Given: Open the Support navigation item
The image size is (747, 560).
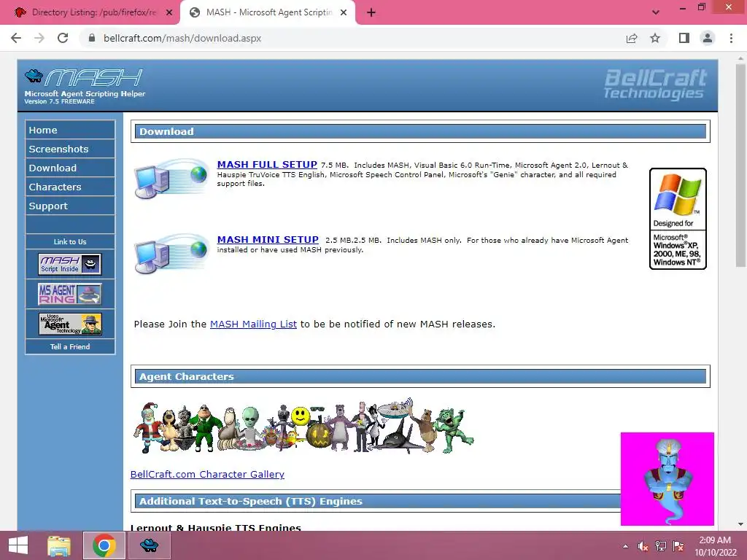Looking at the screenshot, I should pos(70,206).
